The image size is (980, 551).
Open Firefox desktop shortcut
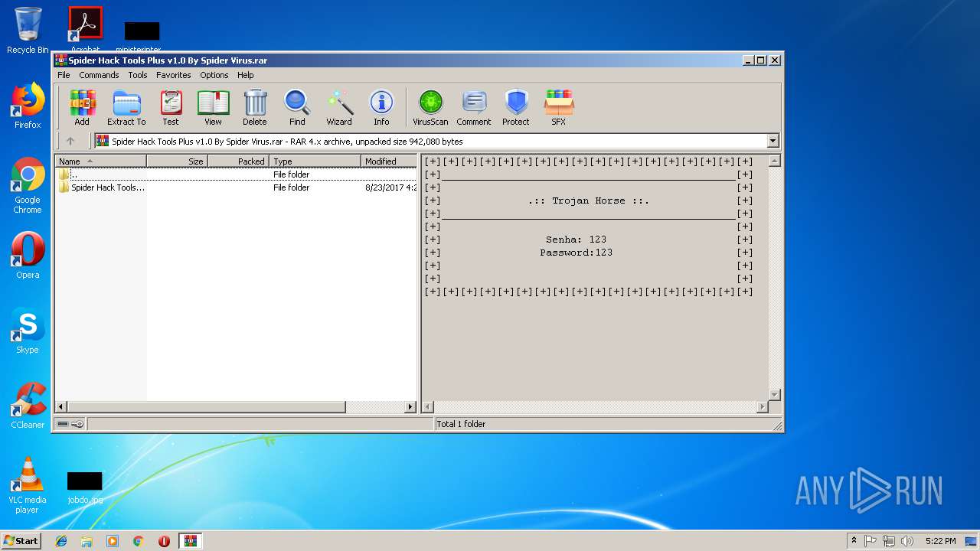pyautogui.click(x=28, y=106)
